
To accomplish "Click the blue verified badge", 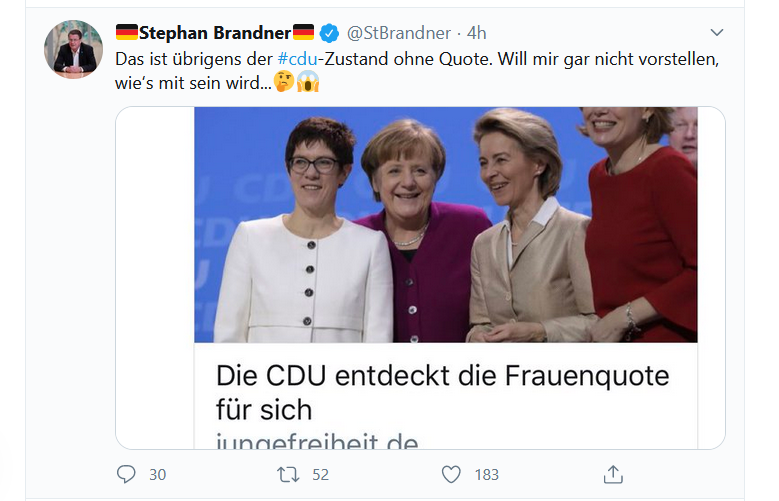I will [329, 33].
